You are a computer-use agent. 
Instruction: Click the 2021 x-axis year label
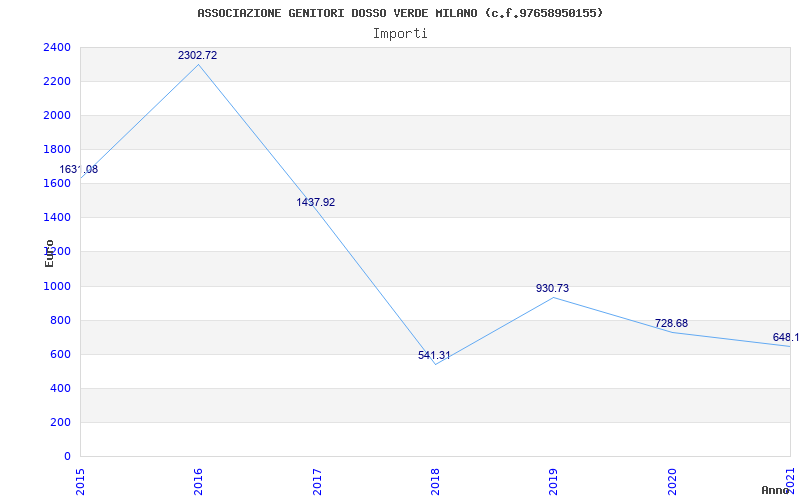click(790, 482)
